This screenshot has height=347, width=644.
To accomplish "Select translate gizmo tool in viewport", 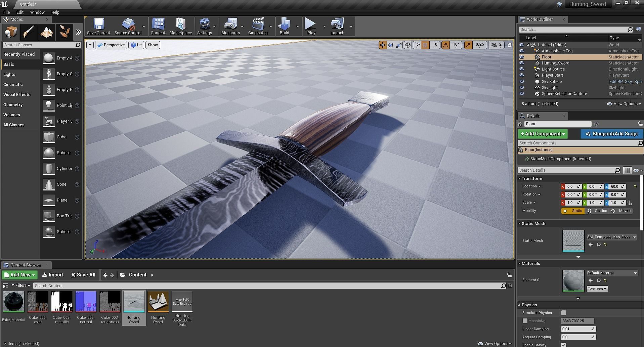I will coord(382,45).
